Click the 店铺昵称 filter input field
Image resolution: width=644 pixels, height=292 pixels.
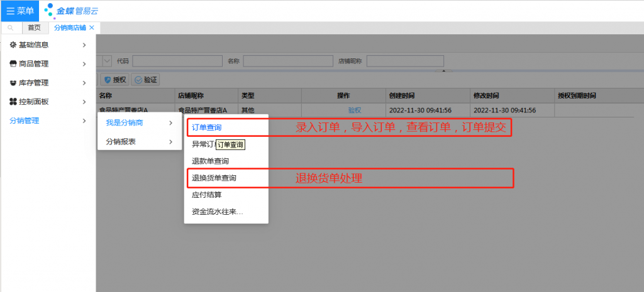(x=405, y=61)
